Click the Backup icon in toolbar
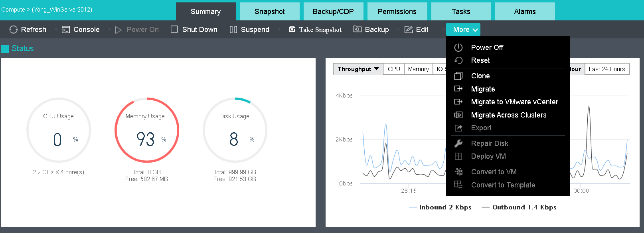This screenshot has height=233, width=644. coord(358,29)
